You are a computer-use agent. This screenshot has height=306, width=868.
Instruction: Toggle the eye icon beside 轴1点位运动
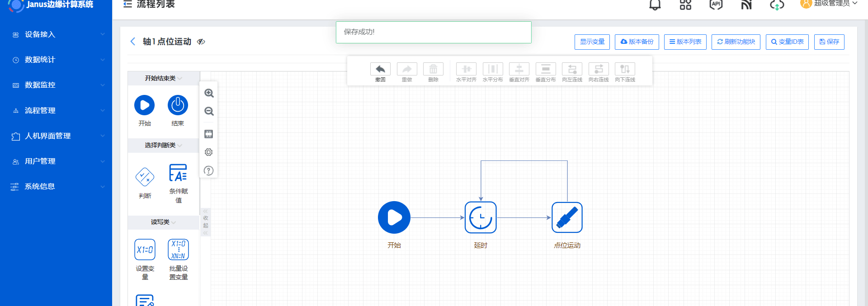[201, 42]
